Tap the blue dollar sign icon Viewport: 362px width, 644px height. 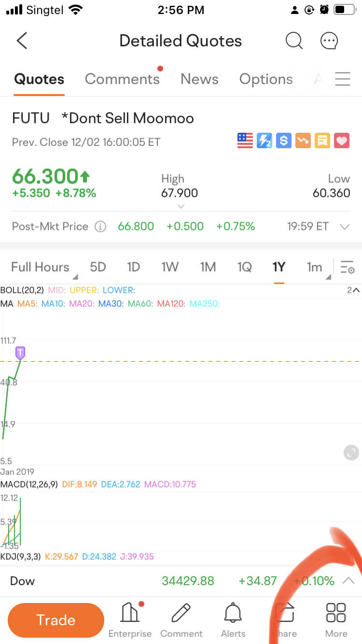(284, 140)
